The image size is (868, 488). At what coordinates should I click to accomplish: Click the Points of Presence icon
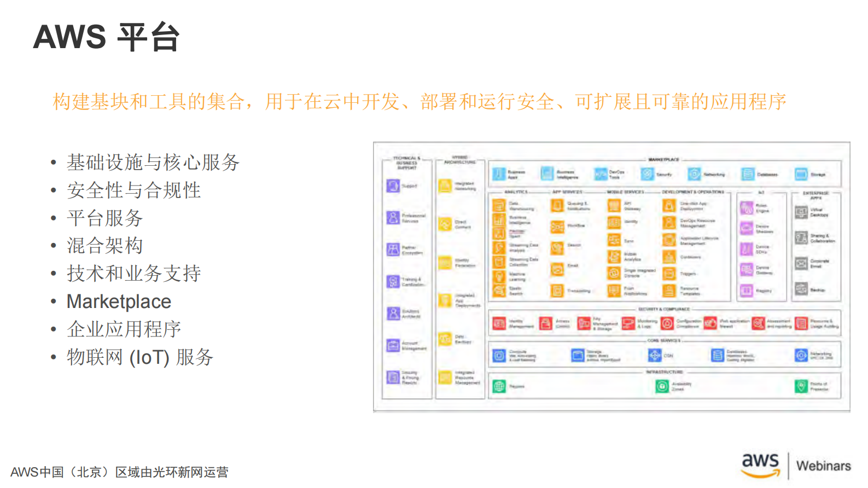(x=801, y=386)
